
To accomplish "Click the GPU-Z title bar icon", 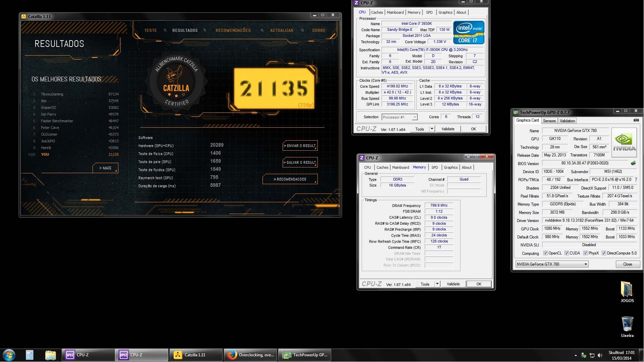I will tap(516, 112).
